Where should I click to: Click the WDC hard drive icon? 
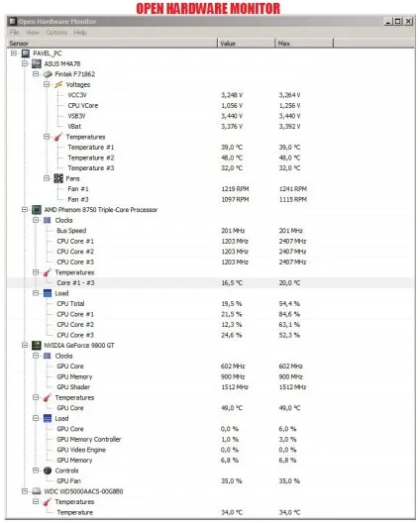click(37, 491)
